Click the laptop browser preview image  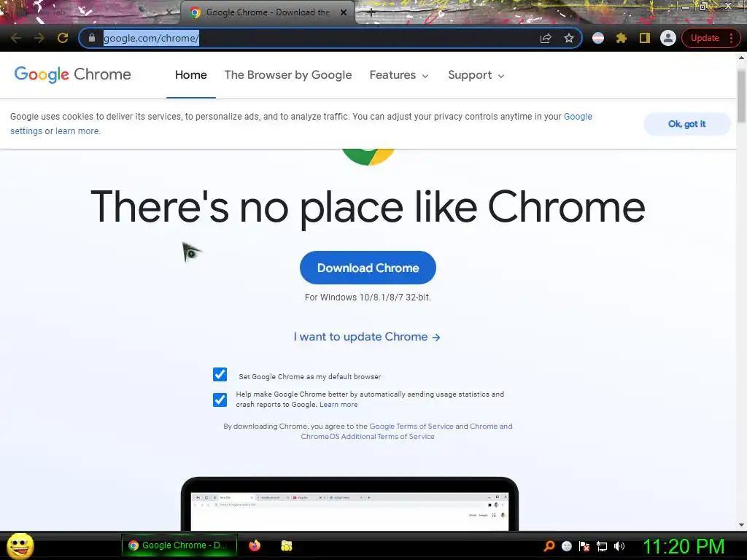click(x=349, y=504)
